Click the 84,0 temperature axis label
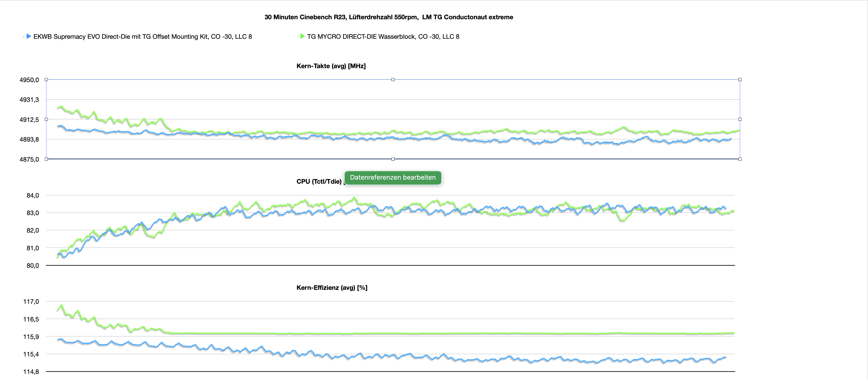The width and height of the screenshot is (868, 380). [33, 195]
